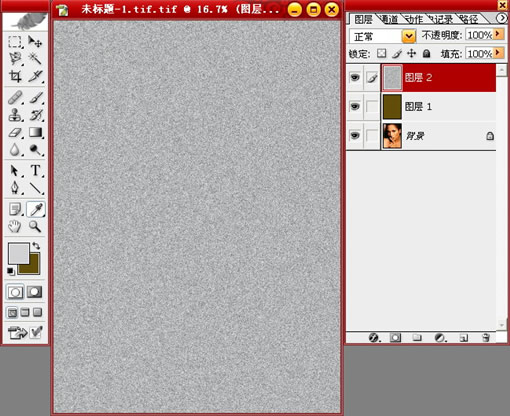
Task: Select the Hand tool
Action: (15, 226)
